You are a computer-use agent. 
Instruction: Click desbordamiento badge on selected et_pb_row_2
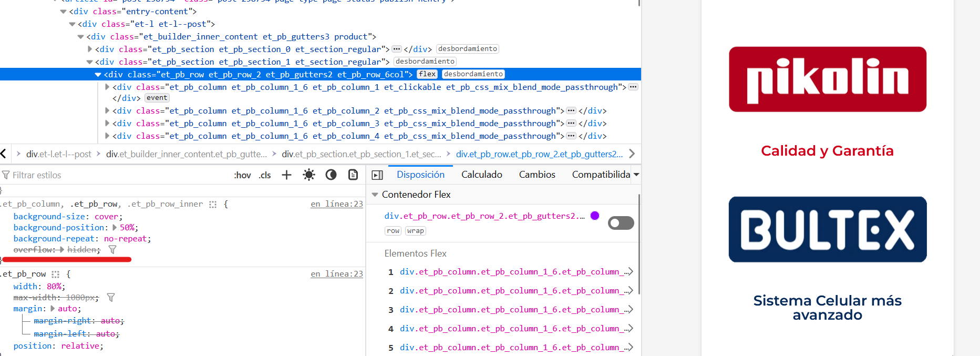tap(473, 74)
